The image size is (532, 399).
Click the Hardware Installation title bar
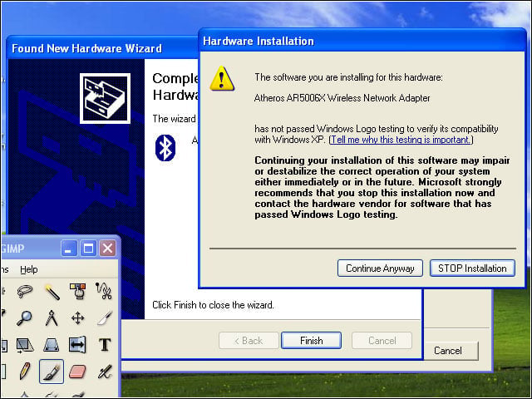(x=362, y=41)
